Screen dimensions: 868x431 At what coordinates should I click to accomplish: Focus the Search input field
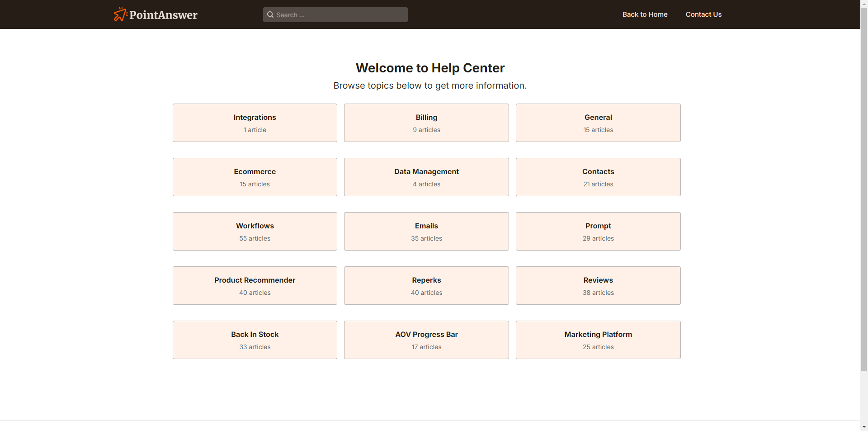pyautogui.click(x=339, y=14)
